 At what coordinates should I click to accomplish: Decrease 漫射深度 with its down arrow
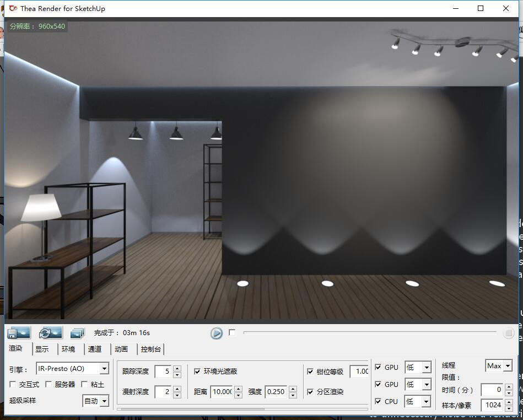click(177, 395)
